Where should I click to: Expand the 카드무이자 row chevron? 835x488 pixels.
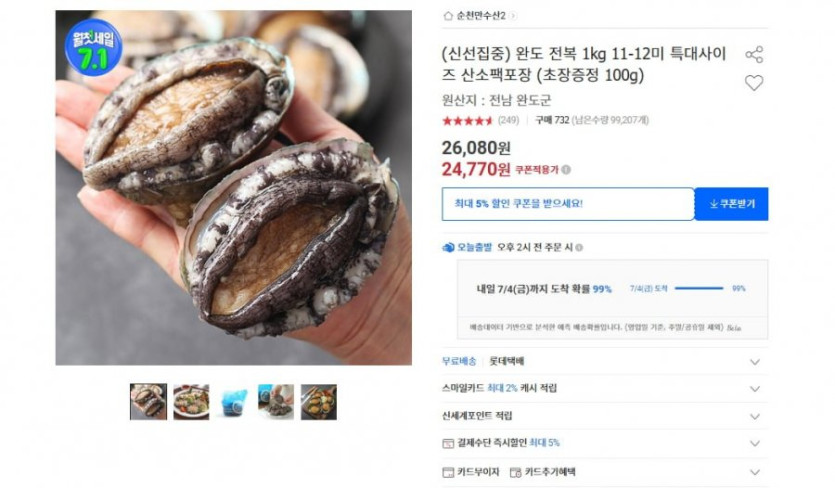pos(755,472)
